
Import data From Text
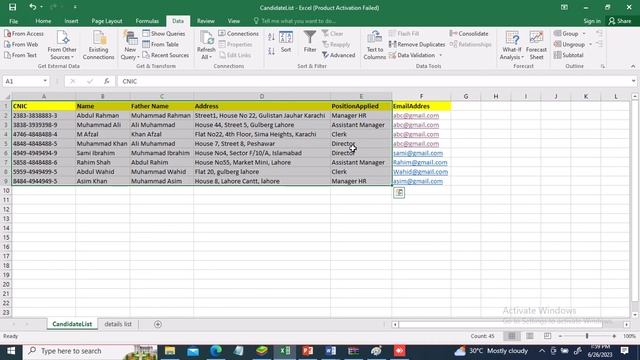click(20, 55)
